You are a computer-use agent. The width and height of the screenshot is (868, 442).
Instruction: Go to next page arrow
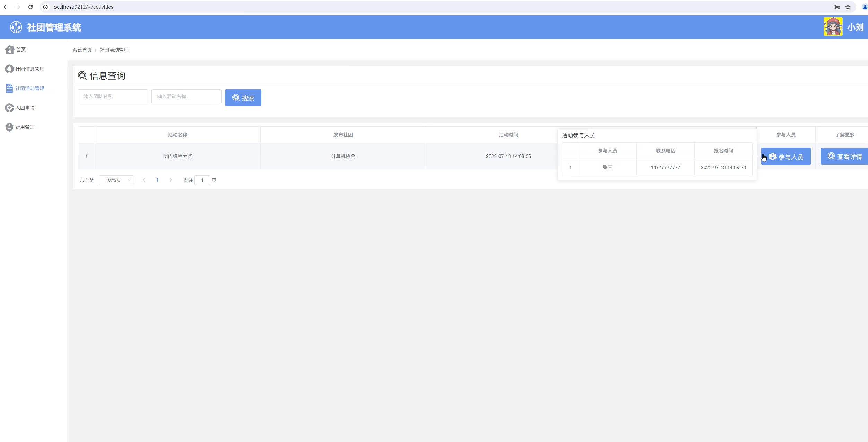(171, 180)
